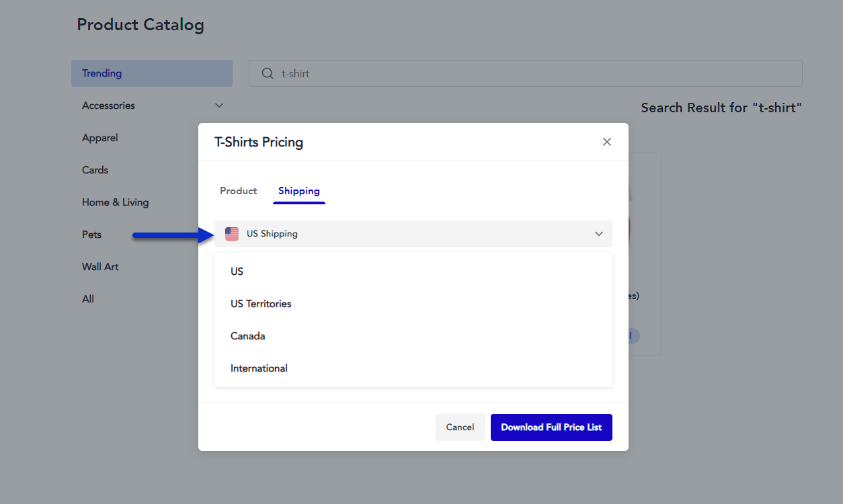
Task: Pick Canada as shipping region
Action: 247,336
